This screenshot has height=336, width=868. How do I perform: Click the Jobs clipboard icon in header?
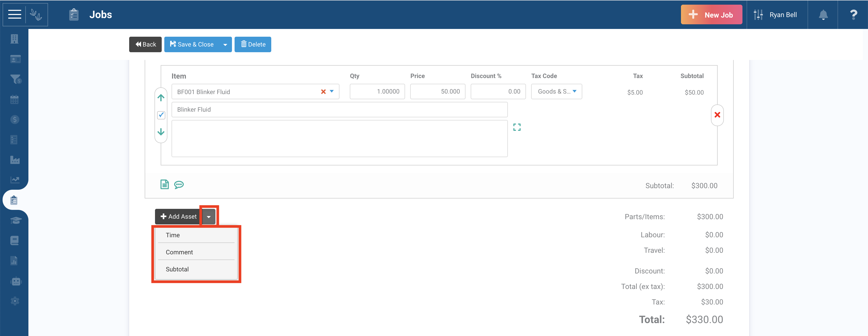tap(74, 14)
